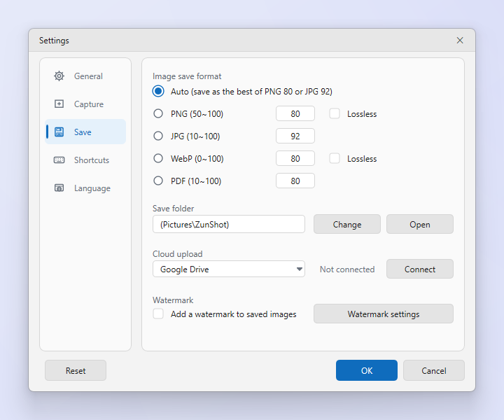Check Add a watermark to saved images

(x=158, y=314)
